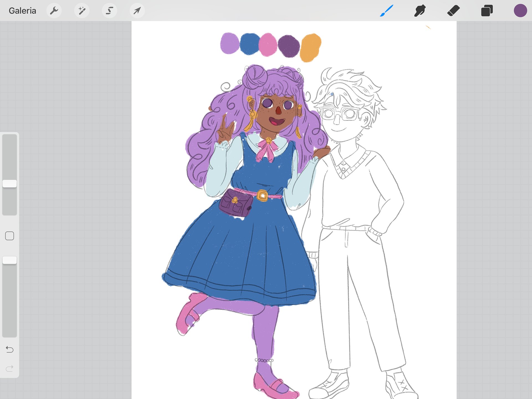Click the brush size slider handle
The height and width of the screenshot is (399, 532).
10,183
